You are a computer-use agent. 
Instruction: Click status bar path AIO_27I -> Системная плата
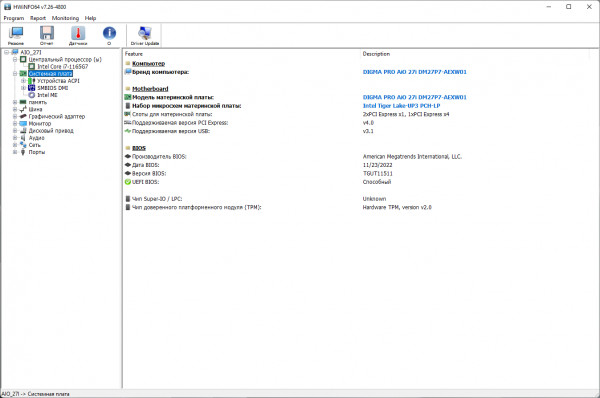[36, 394]
